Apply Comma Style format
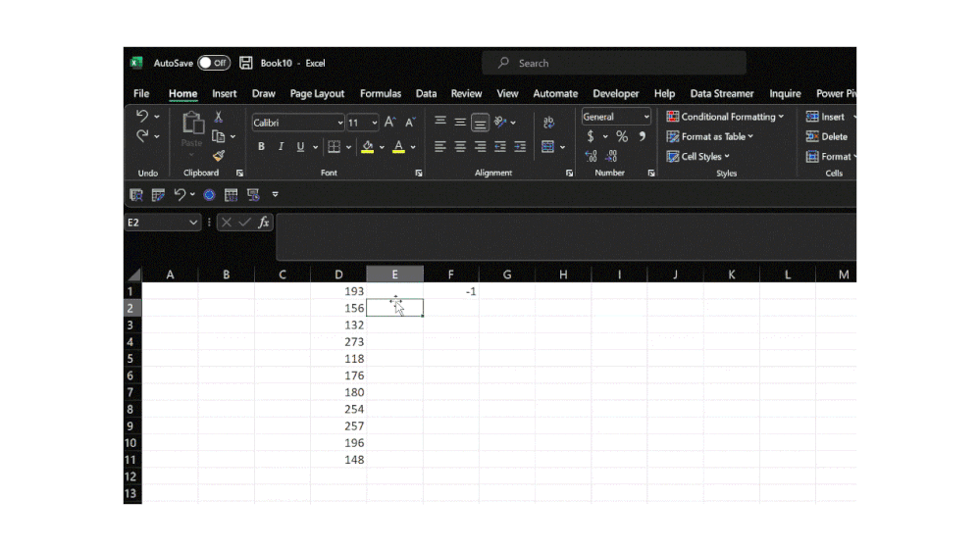The height and width of the screenshot is (551, 980). tap(642, 136)
